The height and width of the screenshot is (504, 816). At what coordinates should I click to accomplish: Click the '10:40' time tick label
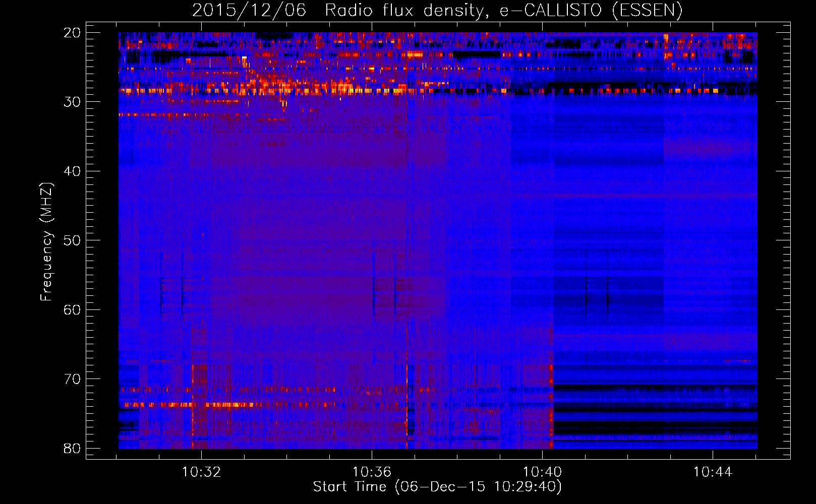coord(542,472)
